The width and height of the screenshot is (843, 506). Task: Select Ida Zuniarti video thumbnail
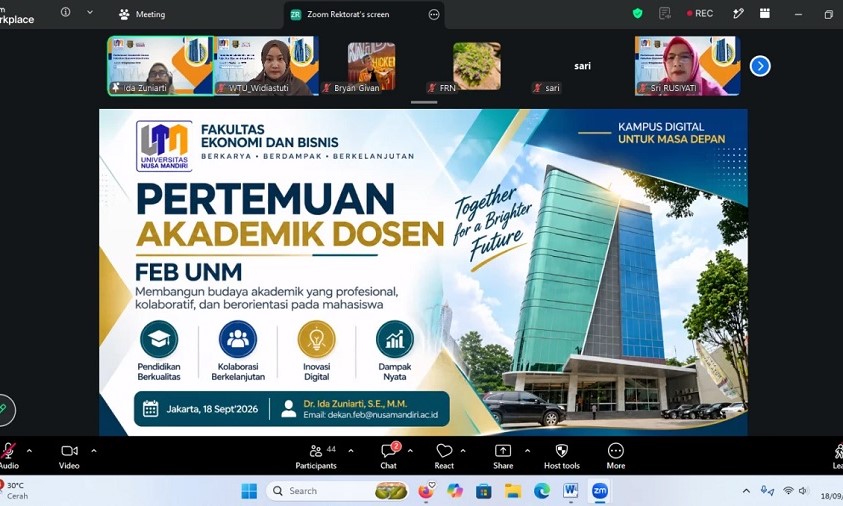[x=161, y=66]
